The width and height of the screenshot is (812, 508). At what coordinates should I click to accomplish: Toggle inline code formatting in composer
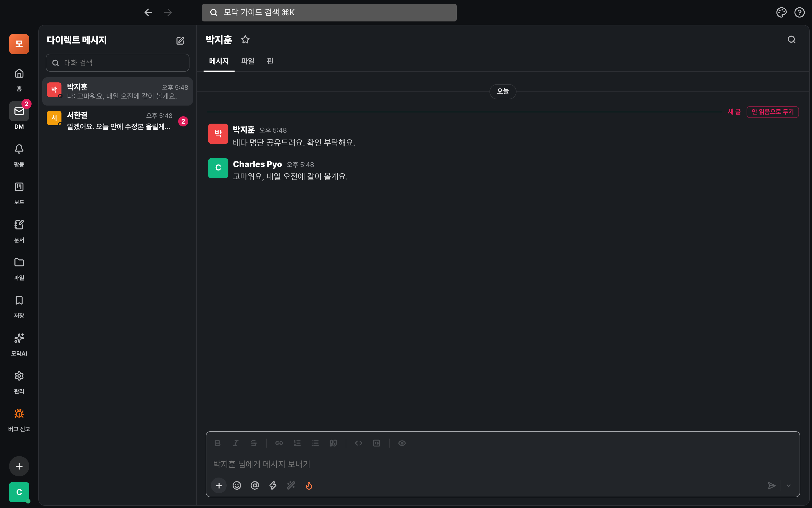point(359,443)
